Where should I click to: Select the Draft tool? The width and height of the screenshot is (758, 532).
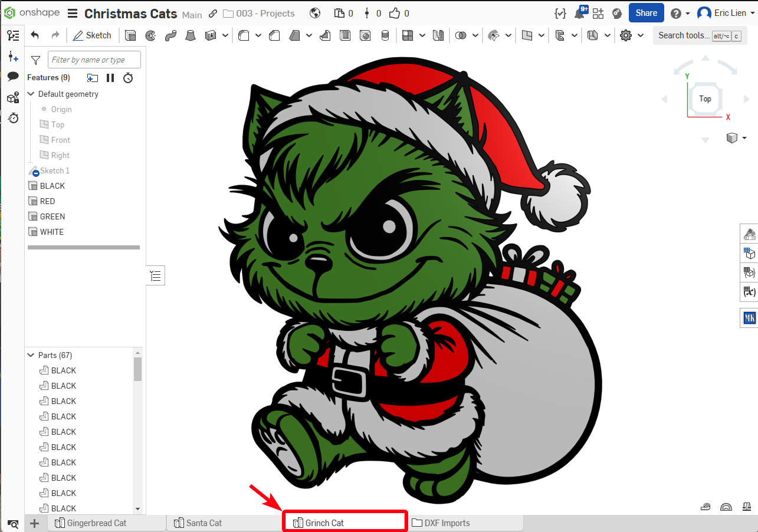[x=294, y=35]
